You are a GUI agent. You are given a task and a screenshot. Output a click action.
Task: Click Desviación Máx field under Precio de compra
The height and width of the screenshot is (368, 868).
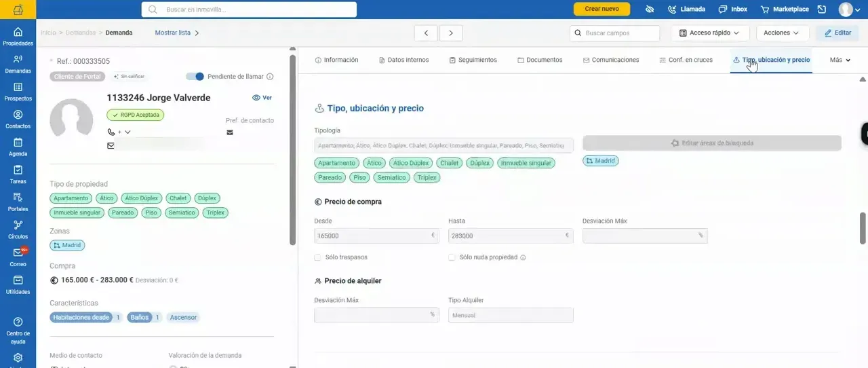[645, 236]
